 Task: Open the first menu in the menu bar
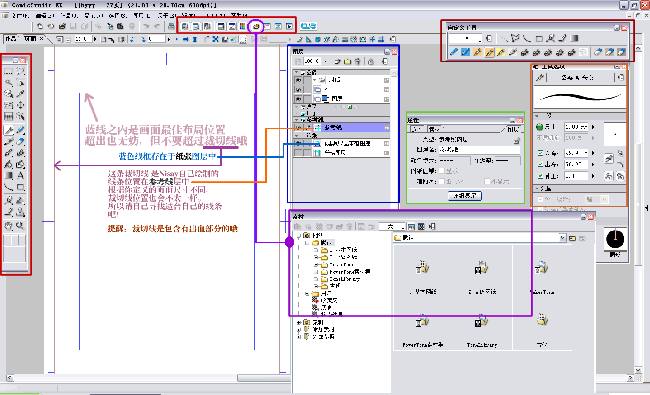[x=20, y=16]
